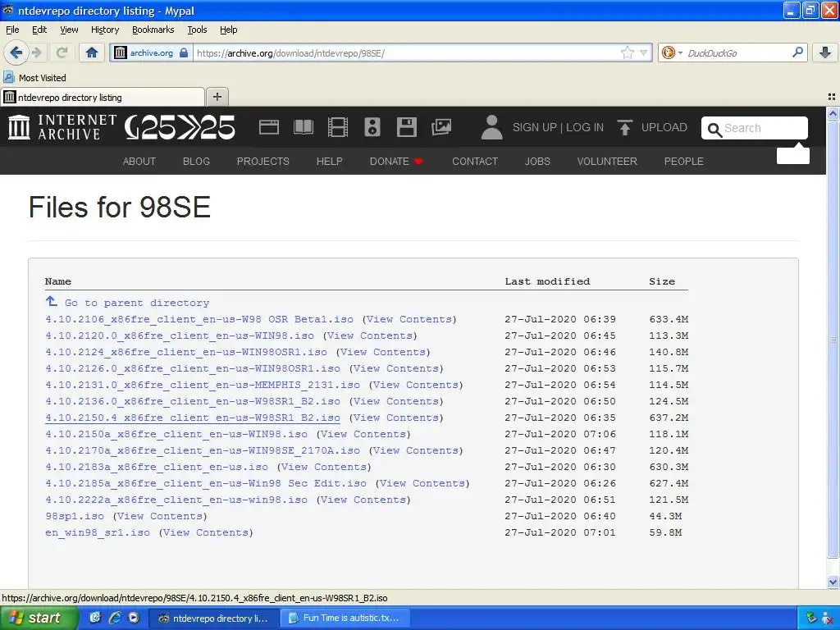Go back using the browser back arrow

click(x=16, y=52)
